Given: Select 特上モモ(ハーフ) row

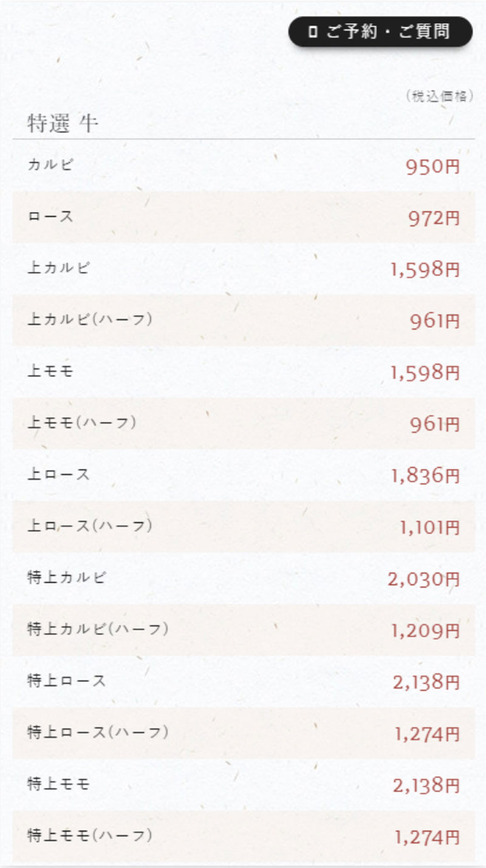Looking at the screenshot, I should pos(244,836).
